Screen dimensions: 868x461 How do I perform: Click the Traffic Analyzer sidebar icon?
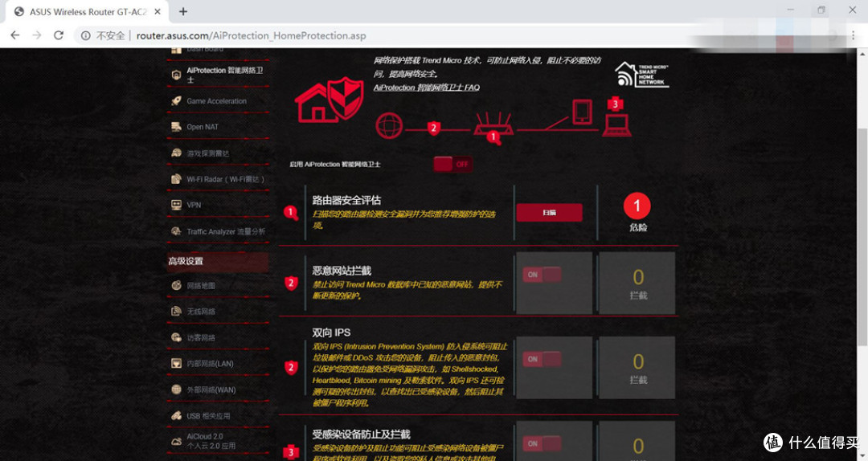tap(176, 231)
